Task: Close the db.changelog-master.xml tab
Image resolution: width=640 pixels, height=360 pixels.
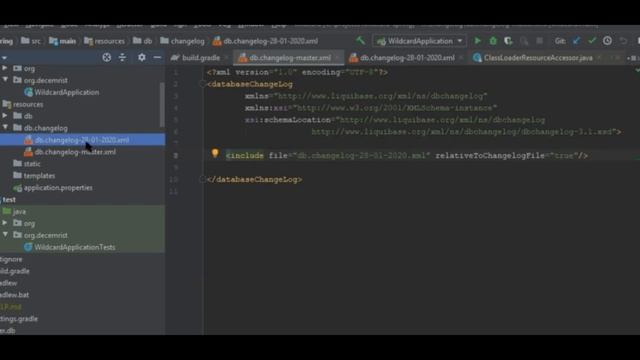Action: pos(338,58)
